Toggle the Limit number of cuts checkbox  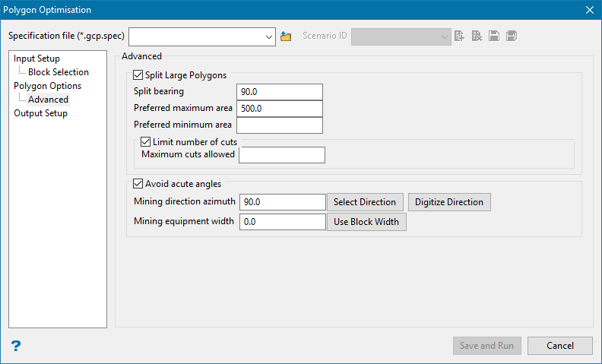pyautogui.click(x=146, y=141)
